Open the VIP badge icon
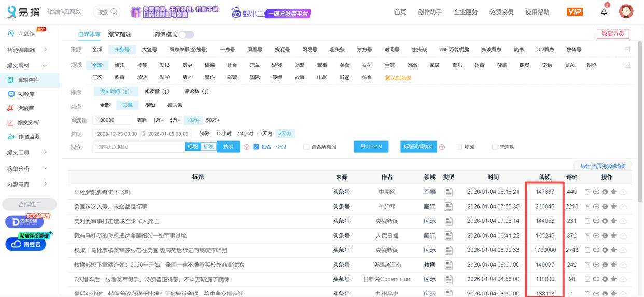The height and width of the screenshot is (297, 644). (x=575, y=12)
